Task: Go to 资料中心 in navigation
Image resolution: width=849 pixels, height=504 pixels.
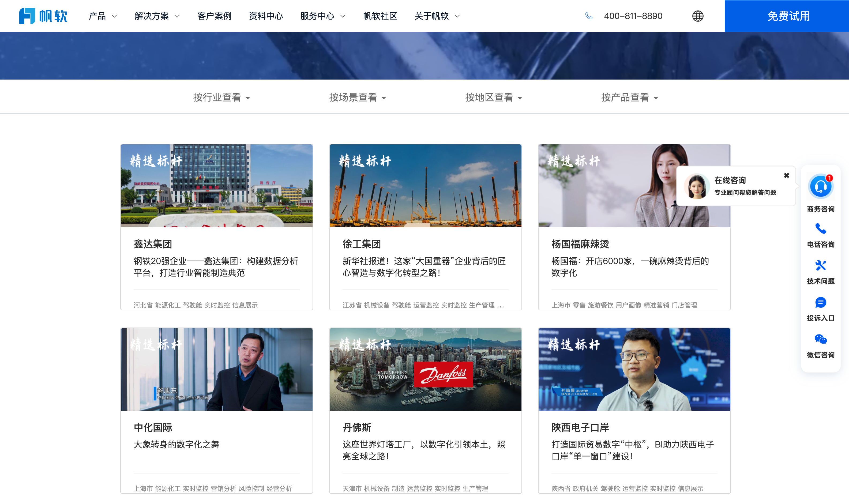Action: 266,16
